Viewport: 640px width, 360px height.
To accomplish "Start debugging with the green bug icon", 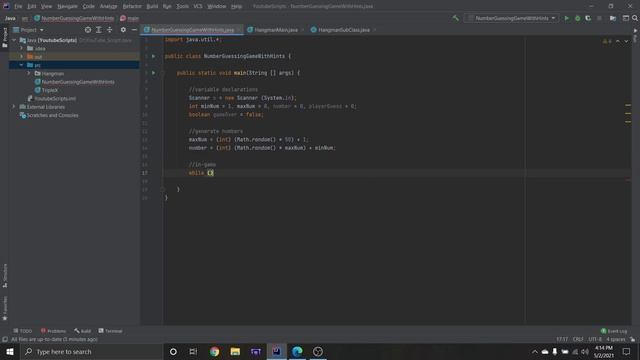I will (577, 18).
